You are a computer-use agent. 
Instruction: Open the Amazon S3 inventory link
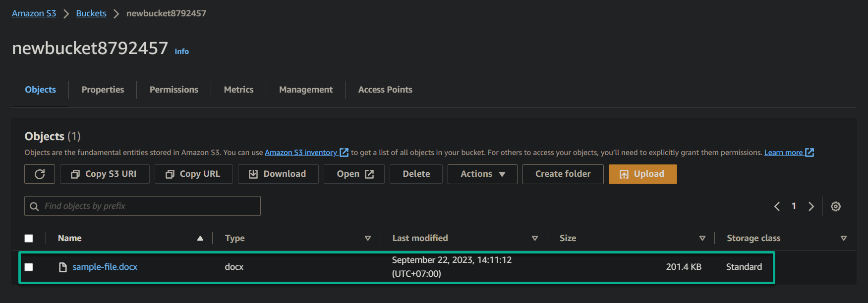(x=301, y=152)
